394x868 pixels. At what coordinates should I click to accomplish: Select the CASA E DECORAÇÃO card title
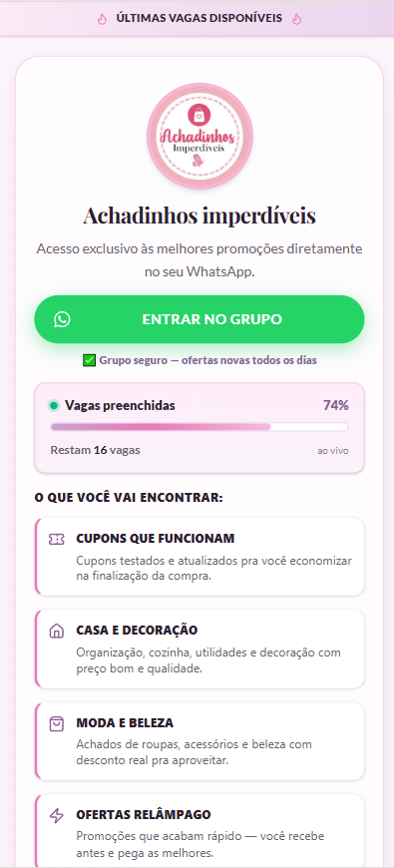(137, 631)
